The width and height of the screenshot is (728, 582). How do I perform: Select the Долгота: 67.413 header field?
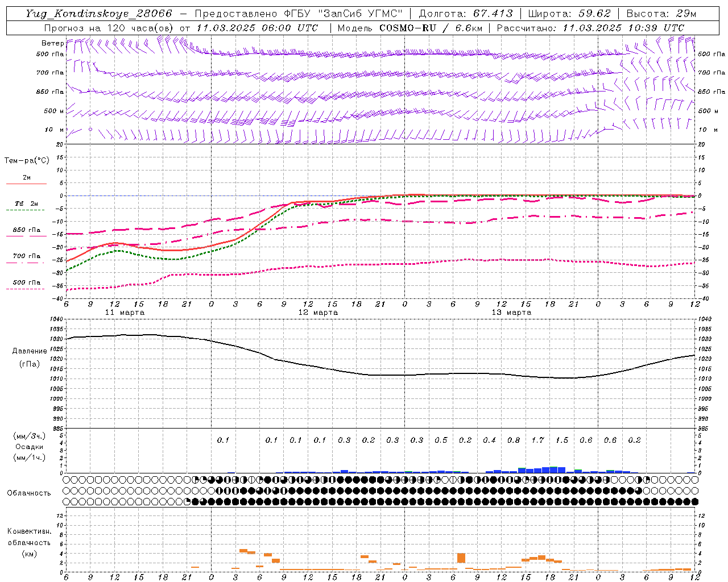click(466, 14)
